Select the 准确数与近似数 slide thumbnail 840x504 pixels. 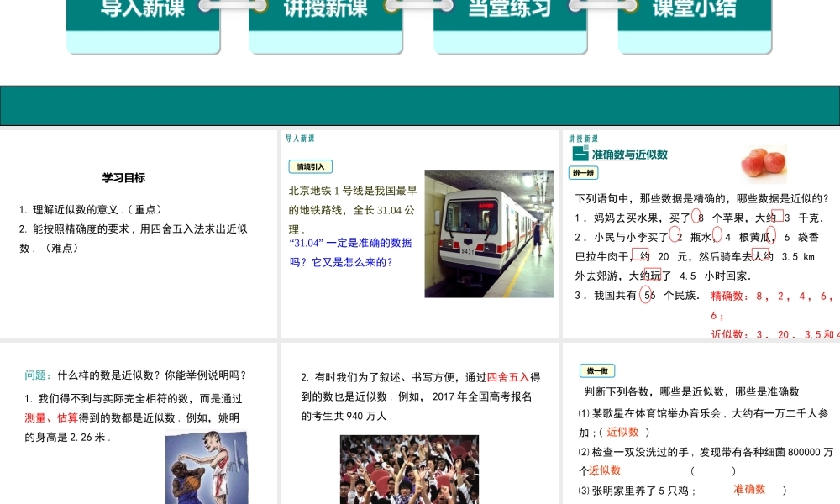coord(701,234)
